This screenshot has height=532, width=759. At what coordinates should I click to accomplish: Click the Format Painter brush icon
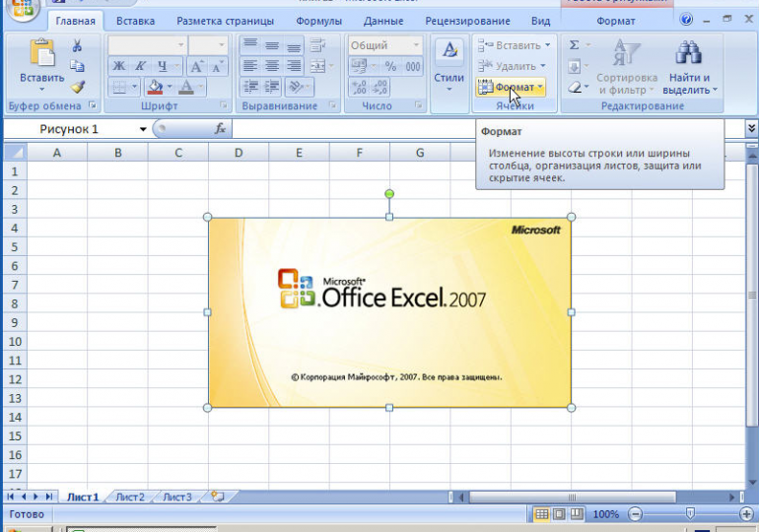point(78,87)
